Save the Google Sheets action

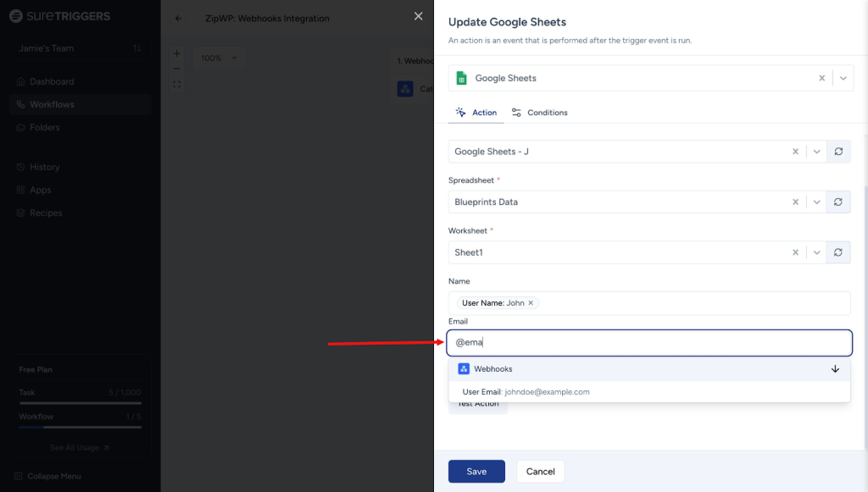(x=476, y=472)
